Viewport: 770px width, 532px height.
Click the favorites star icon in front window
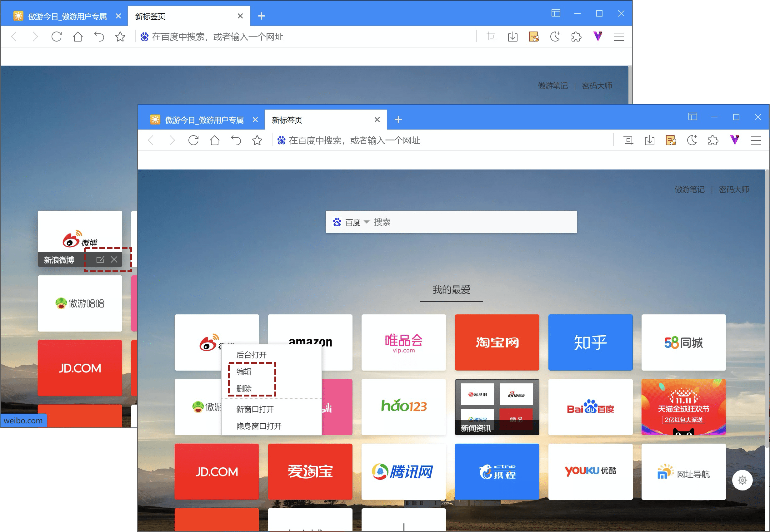257,140
